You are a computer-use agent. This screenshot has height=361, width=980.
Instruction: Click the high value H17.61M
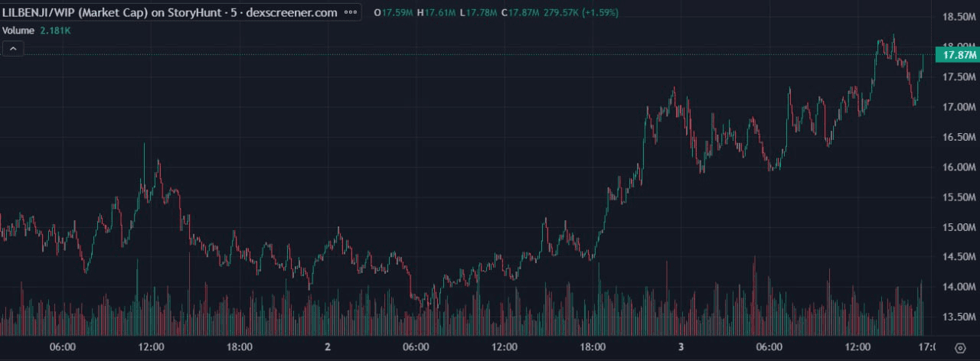[436, 13]
